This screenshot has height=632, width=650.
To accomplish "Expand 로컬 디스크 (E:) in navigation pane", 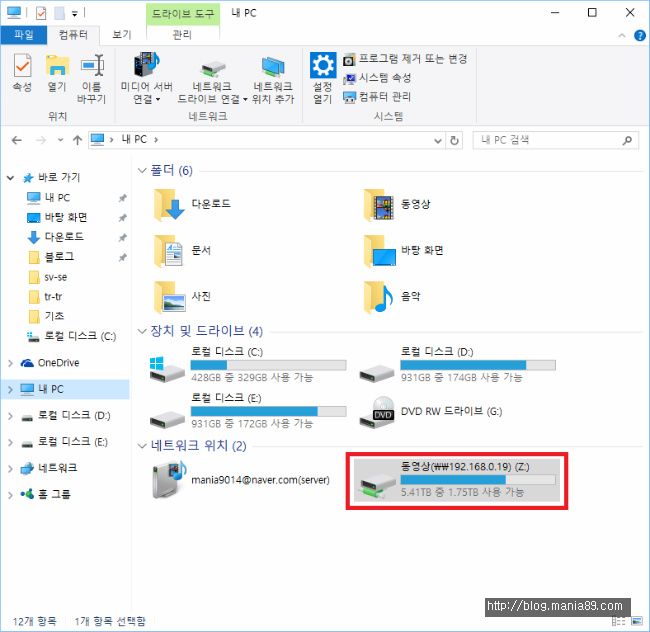I will [x=10, y=442].
